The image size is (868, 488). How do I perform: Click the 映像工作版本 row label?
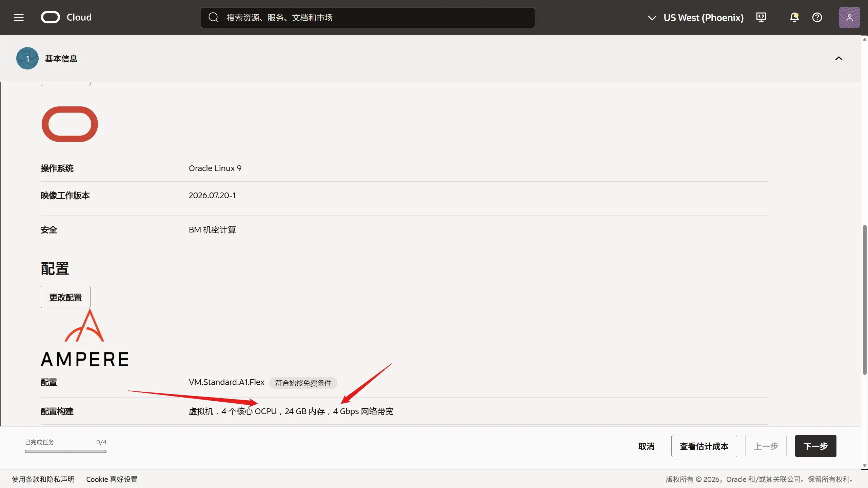pyautogui.click(x=65, y=196)
